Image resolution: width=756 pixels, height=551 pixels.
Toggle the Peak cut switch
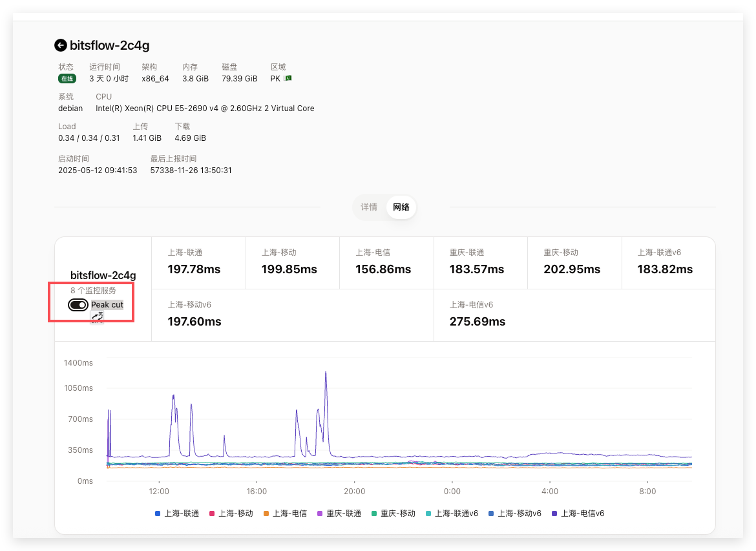(78, 305)
